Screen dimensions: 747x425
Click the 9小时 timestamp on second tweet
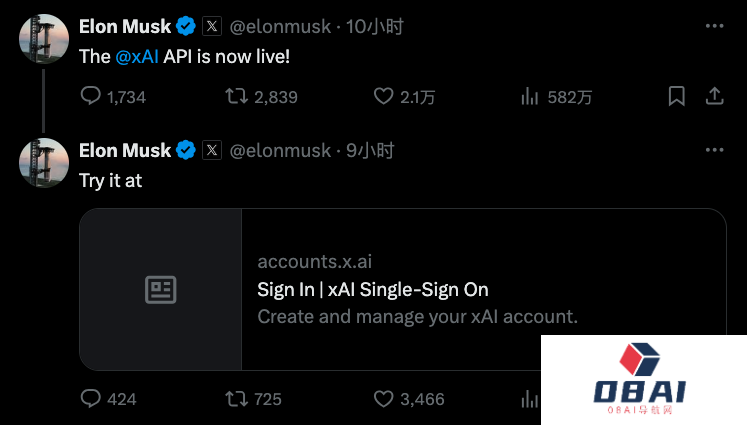click(370, 150)
